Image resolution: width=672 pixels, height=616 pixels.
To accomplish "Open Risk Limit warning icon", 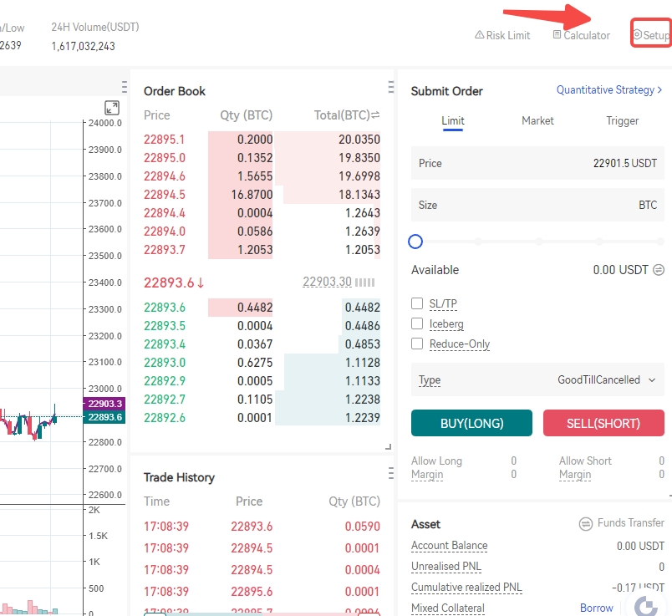I will [479, 35].
